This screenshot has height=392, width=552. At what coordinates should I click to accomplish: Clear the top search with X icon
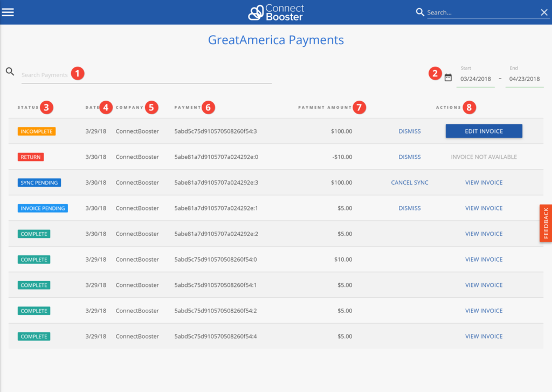pyautogui.click(x=544, y=12)
